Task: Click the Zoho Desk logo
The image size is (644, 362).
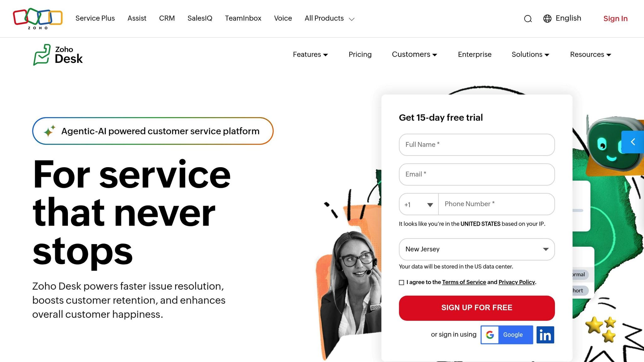Action: pos(58,55)
